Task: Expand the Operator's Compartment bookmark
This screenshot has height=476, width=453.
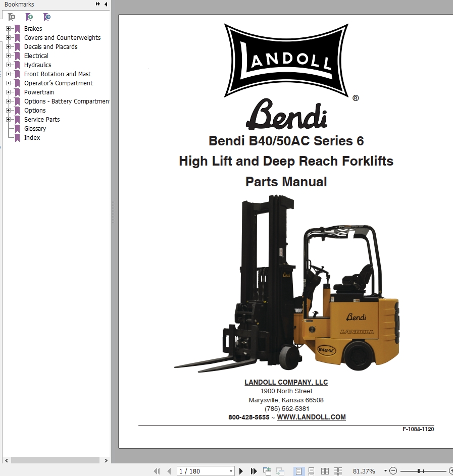Action: 8,83
